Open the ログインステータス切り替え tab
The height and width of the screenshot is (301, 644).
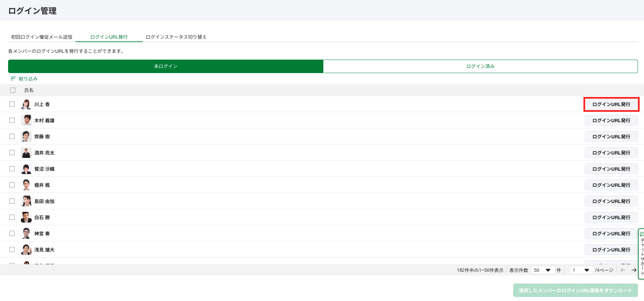pyautogui.click(x=176, y=37)
